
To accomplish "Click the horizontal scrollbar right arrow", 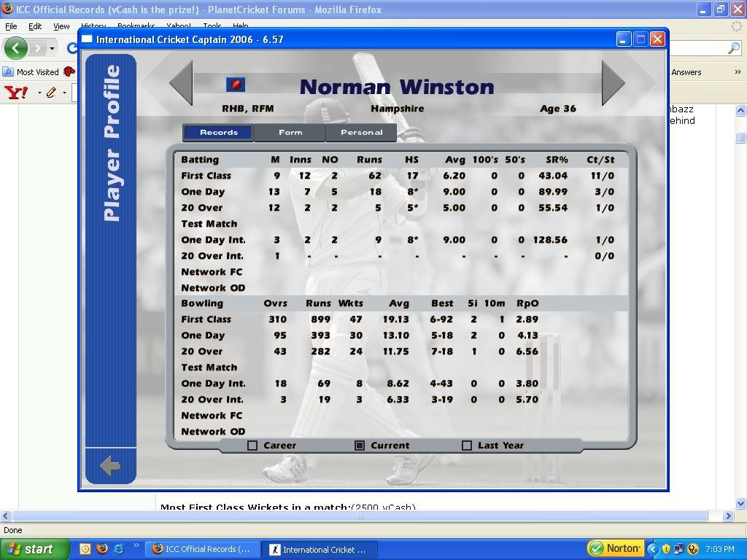I will pyautogui.click(x=727, y=516).
